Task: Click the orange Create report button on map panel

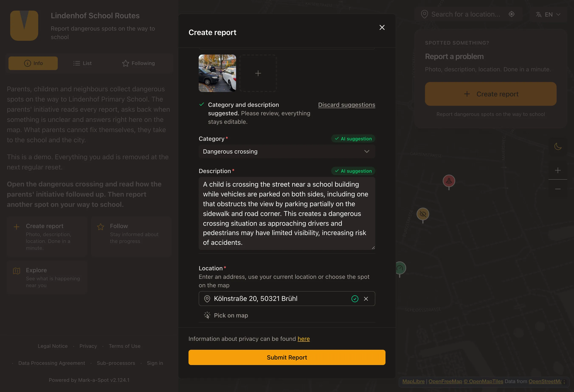Action: coord(491,94)
